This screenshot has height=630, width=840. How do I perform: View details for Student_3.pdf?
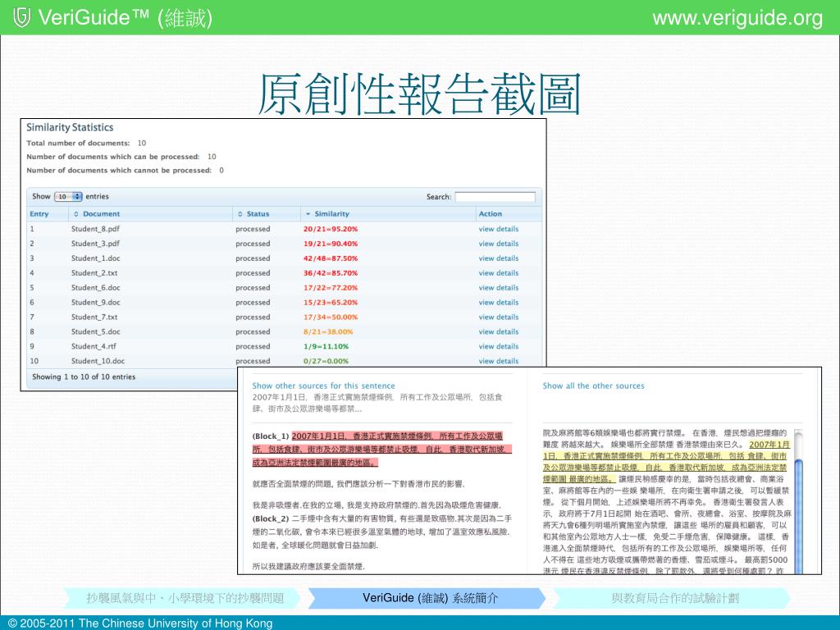(498, 243)
